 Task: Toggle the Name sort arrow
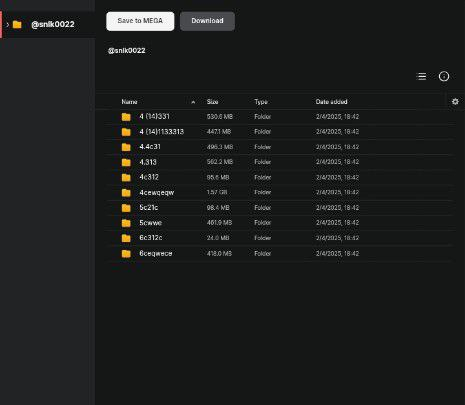click(193, 102)
